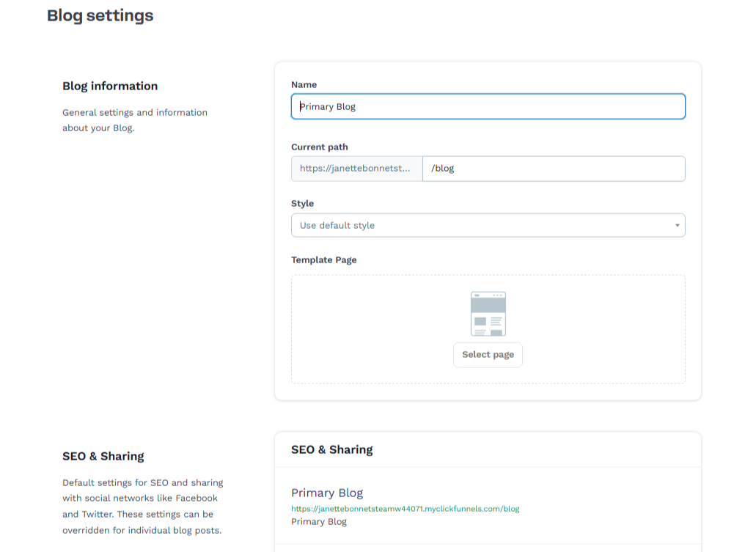This screenshot has width=756, height=552.
Task: Click the left-column SEO & Sharing heading
Action: click(x=103, y=456)
